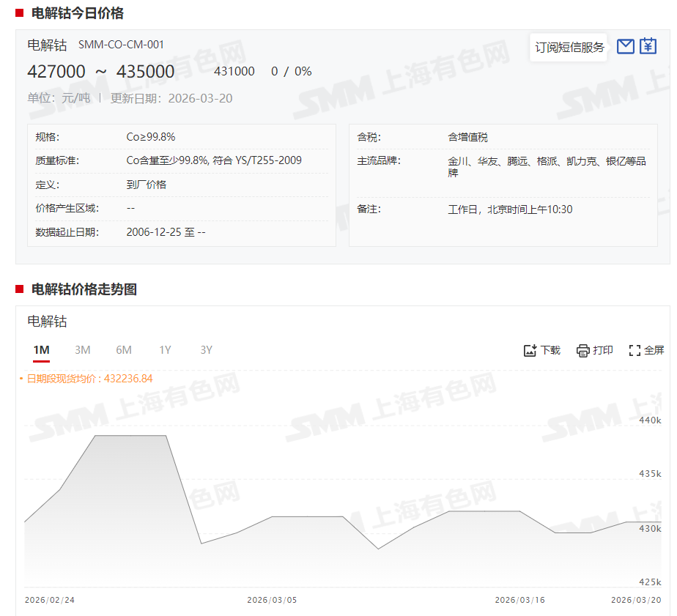The height and width of the screenshot is (616, 677).
Task: Click the 427000 ~ 435000 price range
Action: [x=101, y=71]
